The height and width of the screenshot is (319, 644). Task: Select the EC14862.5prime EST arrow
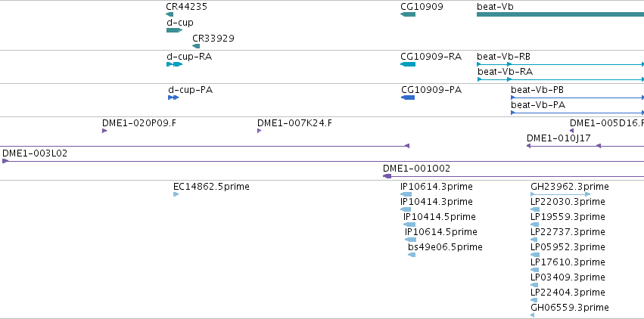click(x=176, y=194)
